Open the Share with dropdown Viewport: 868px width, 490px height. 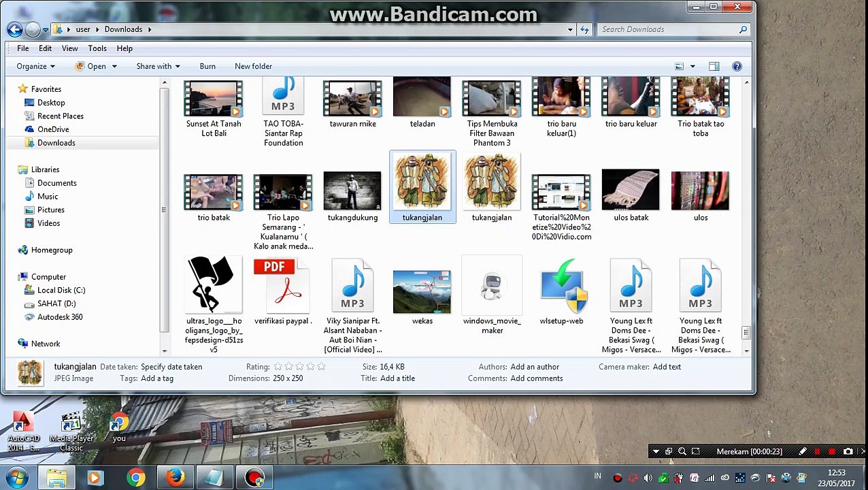pos(158,66)
